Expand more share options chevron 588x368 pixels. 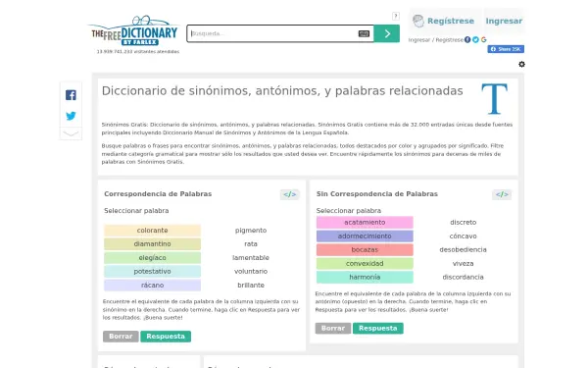(71, 133)
